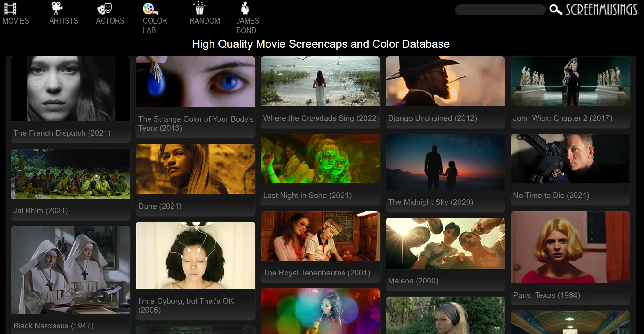The height and width of the screenshot is (334, 644).
Task: Click the No Time to Die screencap
Action: (x=570, y=159)
